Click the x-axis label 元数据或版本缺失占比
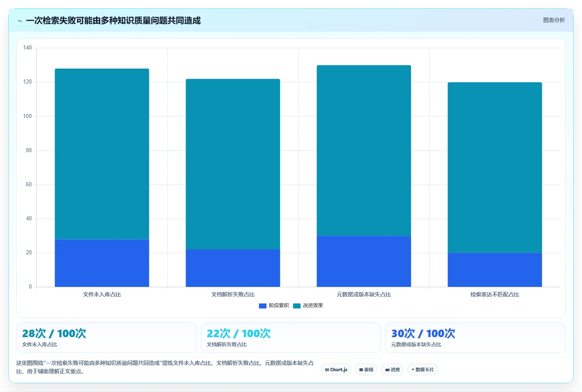This screenshot has height=392, width=582. (364, 294)
